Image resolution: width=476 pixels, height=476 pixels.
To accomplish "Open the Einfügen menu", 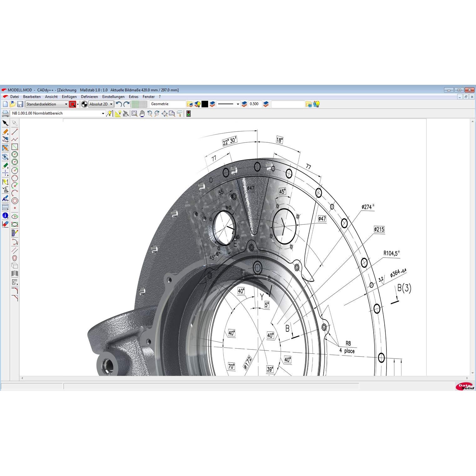I will 69,97.
